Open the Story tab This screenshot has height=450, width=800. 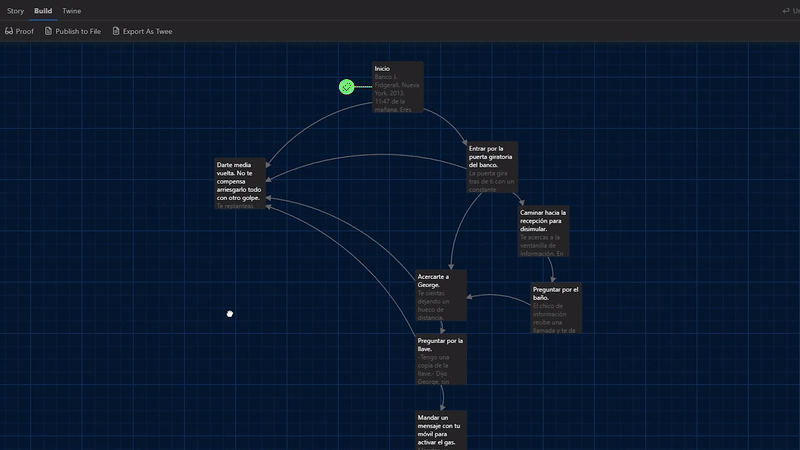click(16, 11)
